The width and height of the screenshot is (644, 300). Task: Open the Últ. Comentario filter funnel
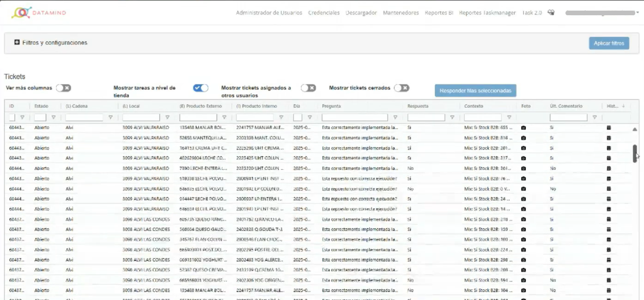(595, 117)
